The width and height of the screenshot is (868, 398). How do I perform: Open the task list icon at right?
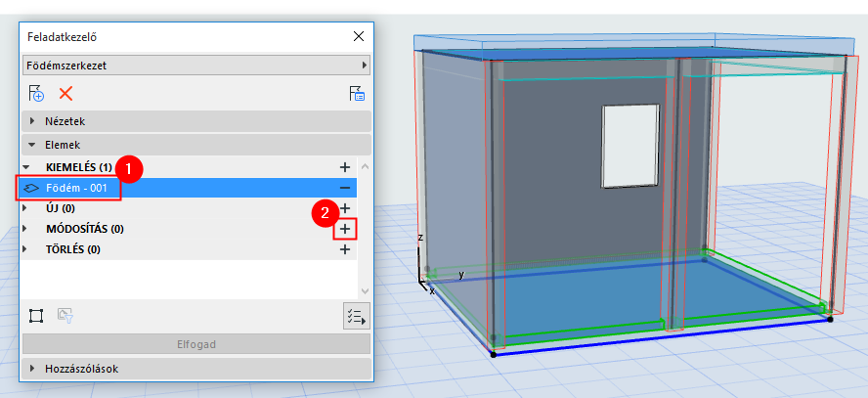pyautogui.click(x=357, y=94)
